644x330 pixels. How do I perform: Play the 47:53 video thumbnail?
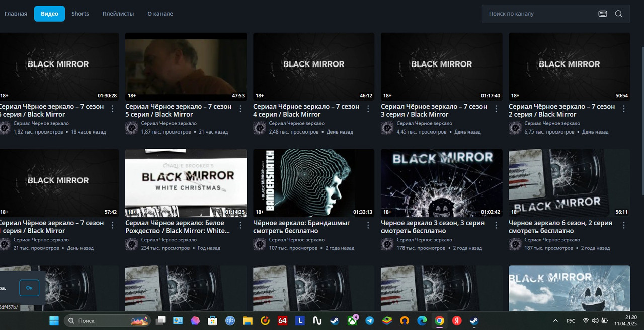[x=186, y=67]
